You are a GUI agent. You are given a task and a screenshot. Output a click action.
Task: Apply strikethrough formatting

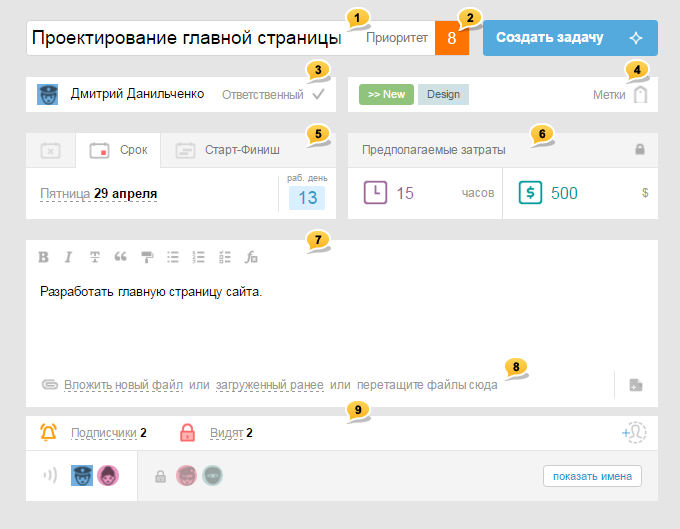coord(95,257)
